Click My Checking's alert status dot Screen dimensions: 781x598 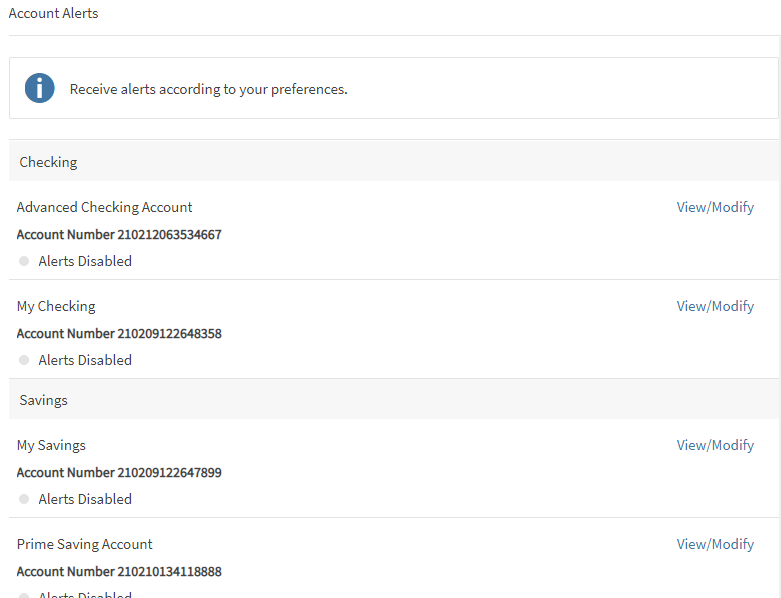tap(24, 360)
